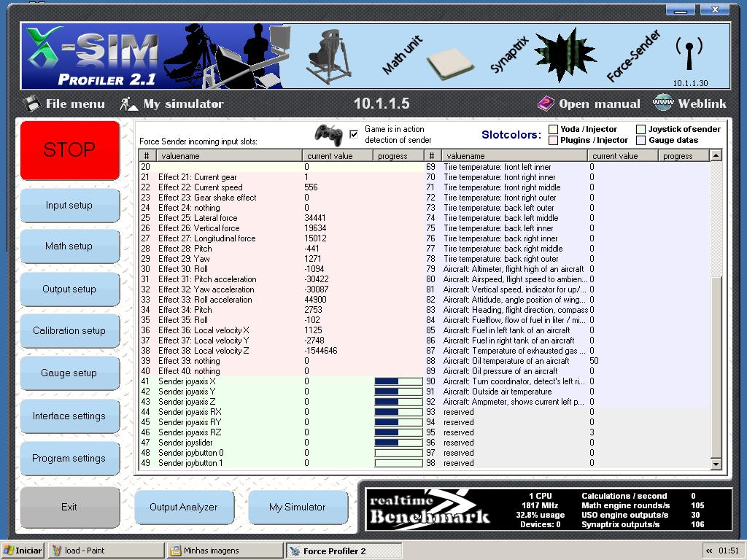Viewport: 747px width, 560px height.
Task: Click Force Profiler 2 taskbar button
Action: 344,551
